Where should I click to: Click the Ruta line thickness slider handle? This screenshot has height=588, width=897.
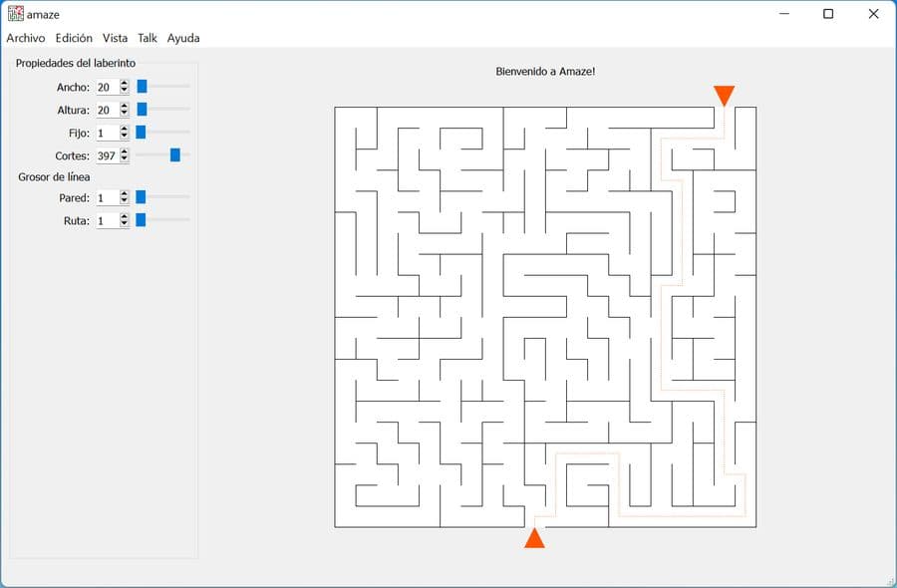(x=141, y=220)
